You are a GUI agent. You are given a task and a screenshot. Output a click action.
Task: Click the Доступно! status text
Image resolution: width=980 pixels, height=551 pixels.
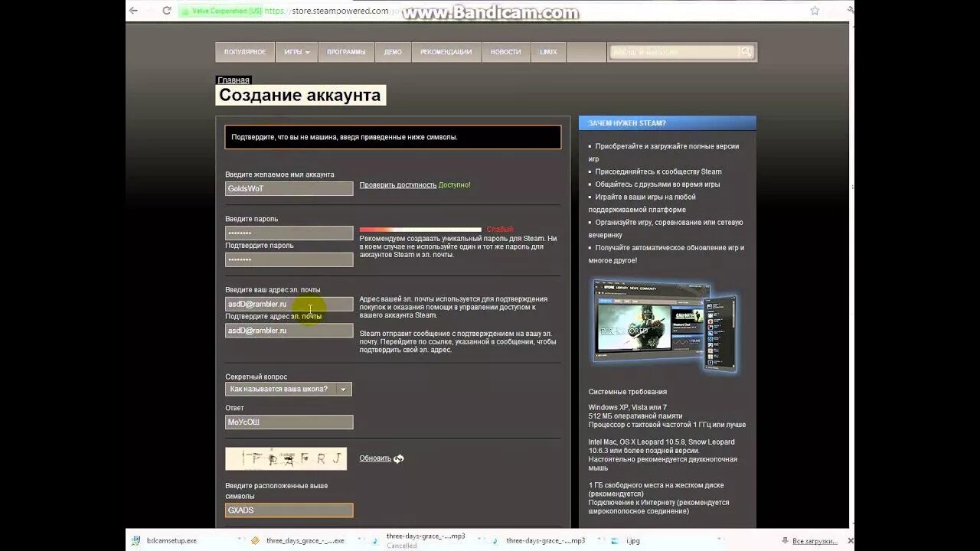(x=455, y=185)
